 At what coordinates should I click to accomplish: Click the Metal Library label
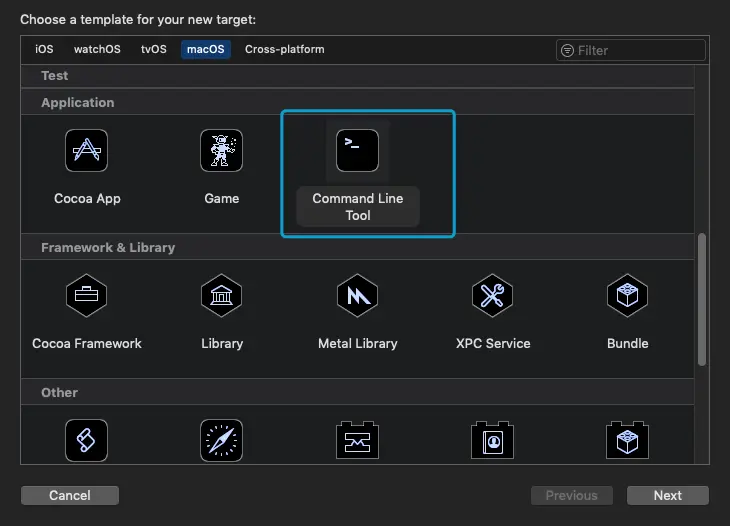point(358,344)
